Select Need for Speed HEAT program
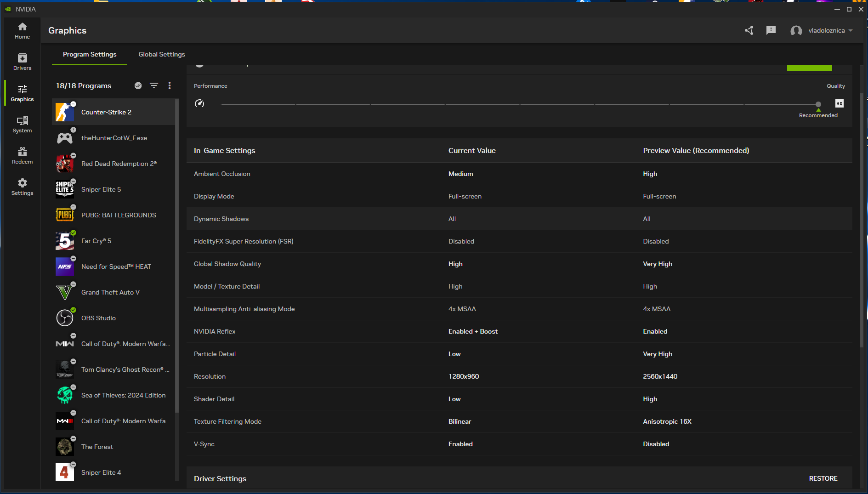Screen dimensions: 868x494 113,267
